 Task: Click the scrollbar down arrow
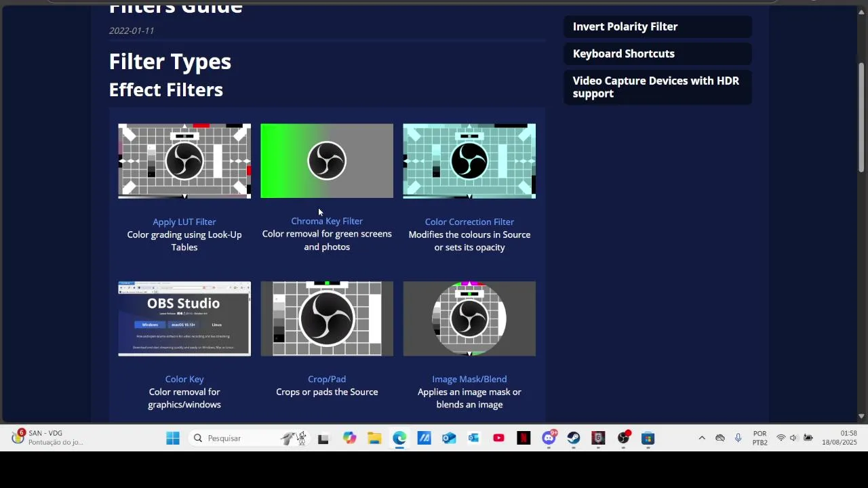coord(861,416)
